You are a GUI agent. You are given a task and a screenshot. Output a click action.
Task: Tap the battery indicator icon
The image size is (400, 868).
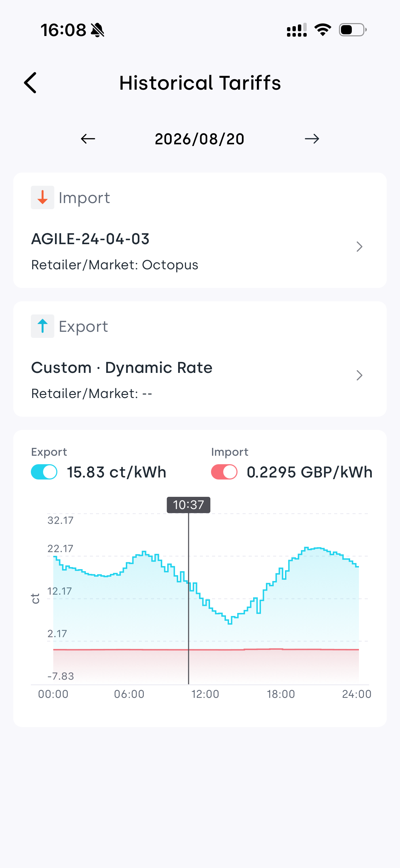(x=353, y=30)
